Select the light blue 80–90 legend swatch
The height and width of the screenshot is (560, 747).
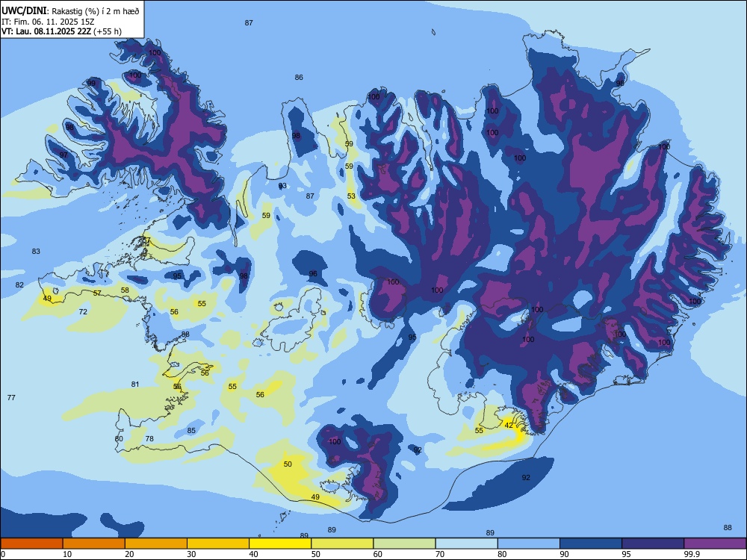point(529,544)
